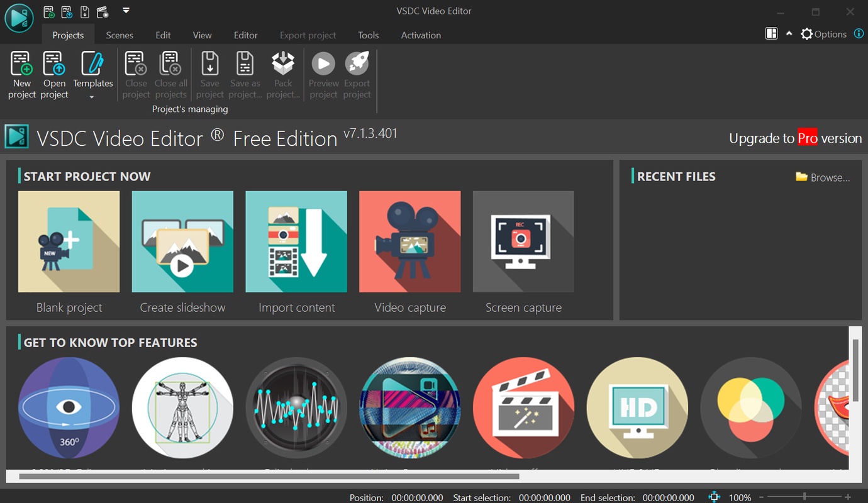Click the zoom slider handle in status bar
This screenshot has height=503, width=868.
pyautogui.click(x=804, y=497)
